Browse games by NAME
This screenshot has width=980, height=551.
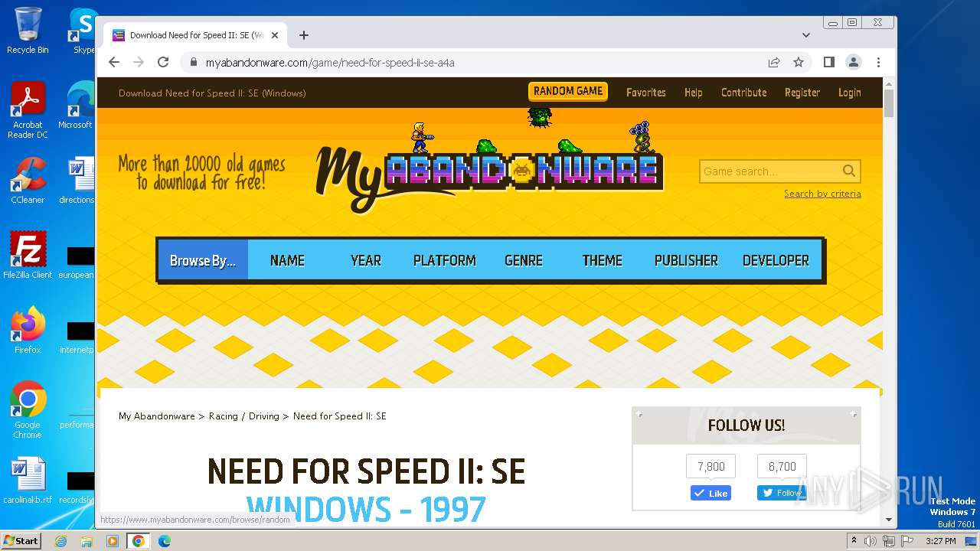[287, 260]
